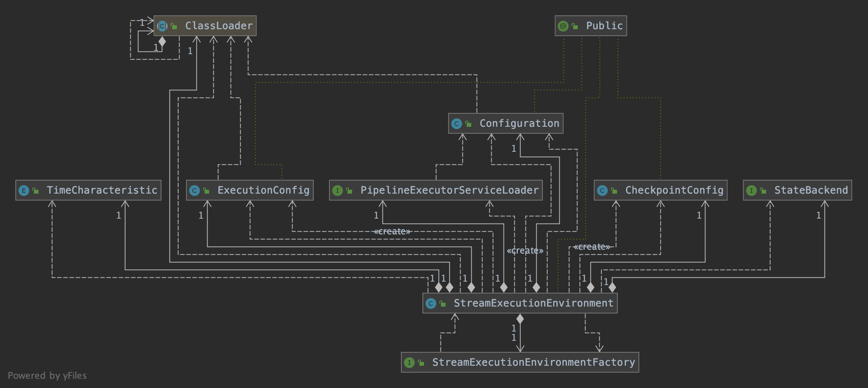Click the ExecutionConfig node label
Screen dimensions: 868x388
pyautogui.click(x=263, y=190)
